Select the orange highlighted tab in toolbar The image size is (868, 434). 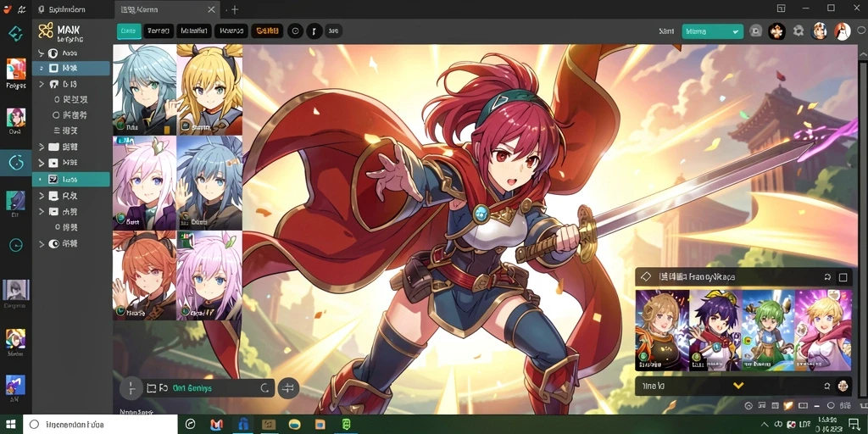coord(267,31)
